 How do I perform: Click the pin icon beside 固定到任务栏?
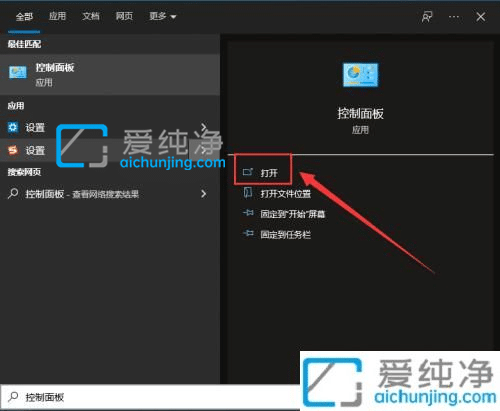(248, 233)
